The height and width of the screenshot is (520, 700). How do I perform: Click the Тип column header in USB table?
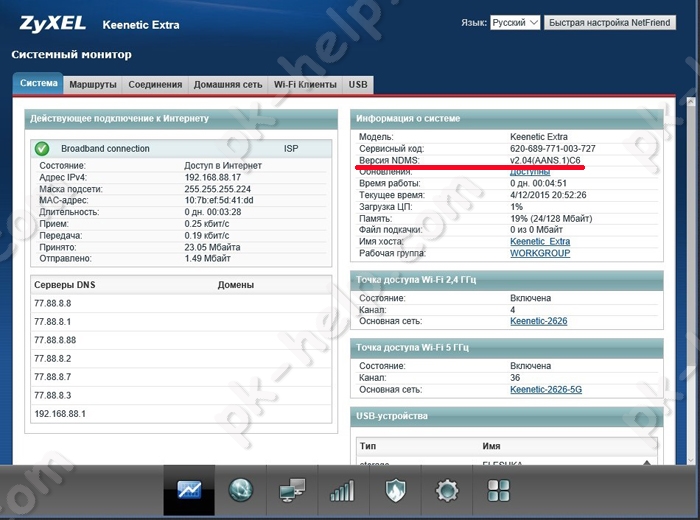[x=368, y=446]
